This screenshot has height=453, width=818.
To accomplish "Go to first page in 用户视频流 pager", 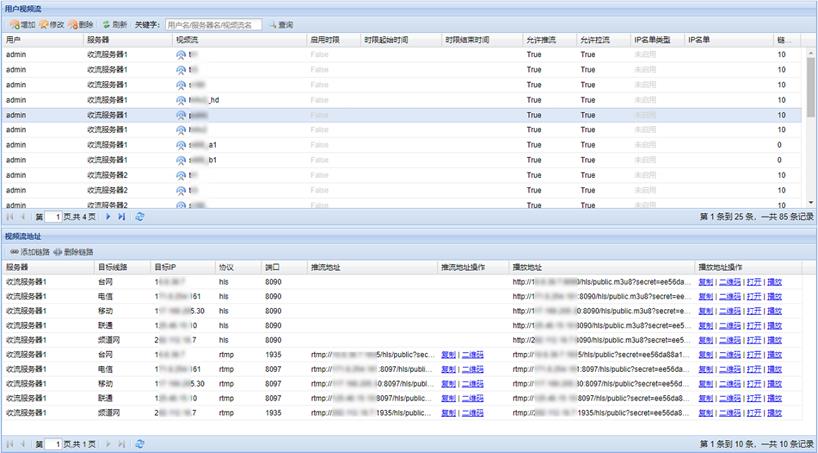I will (x=9, y=217).
